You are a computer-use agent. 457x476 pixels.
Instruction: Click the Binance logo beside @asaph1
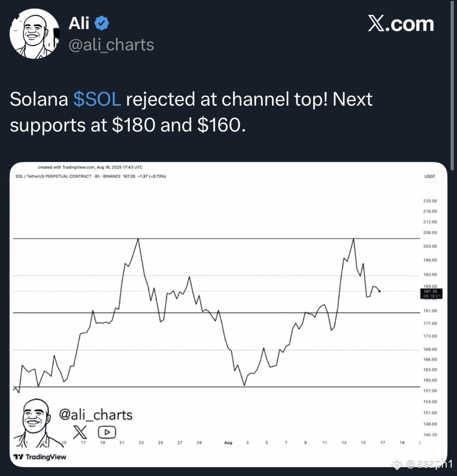click(397, 463)
